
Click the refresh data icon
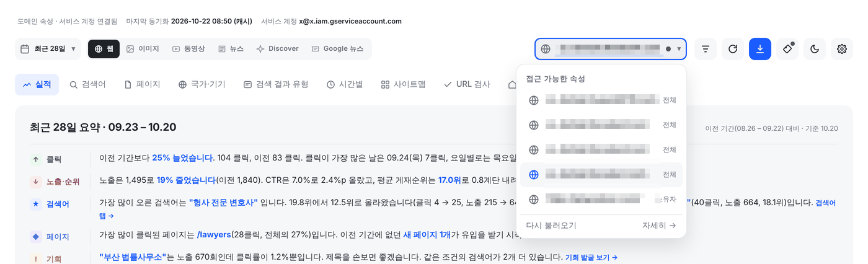[733, 49]
